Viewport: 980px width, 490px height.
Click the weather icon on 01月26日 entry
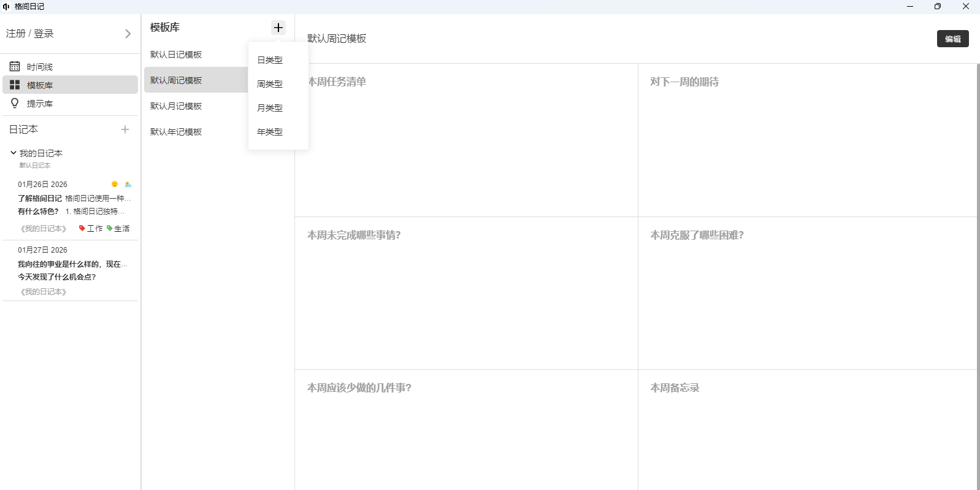[x=128, y=184]
